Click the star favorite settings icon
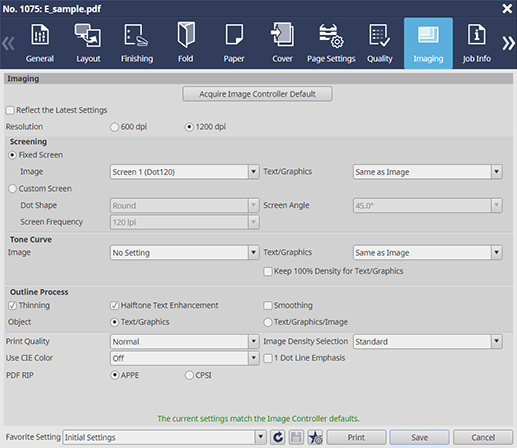The width and height of the screenshot is (517, 448). click(315, 437)
